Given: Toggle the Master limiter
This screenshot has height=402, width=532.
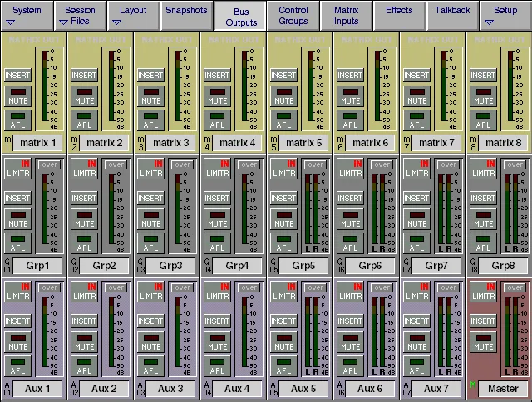Looking at the screenshot, I should click(x=484, y=292).
